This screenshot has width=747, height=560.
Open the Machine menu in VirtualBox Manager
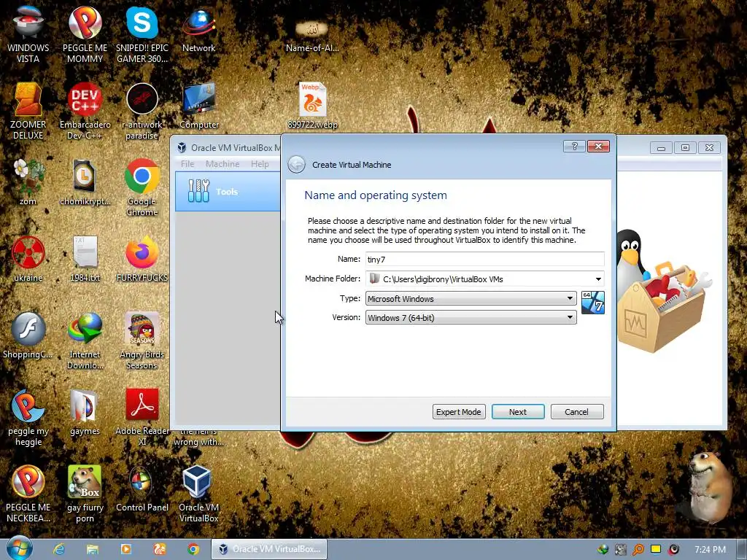point(222,164)
